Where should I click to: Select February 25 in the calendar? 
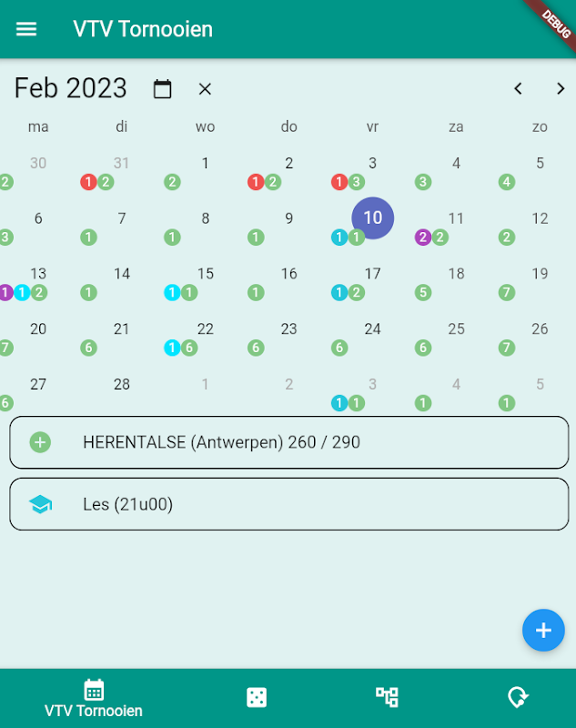pyautogui.click(x=456, y=329)
